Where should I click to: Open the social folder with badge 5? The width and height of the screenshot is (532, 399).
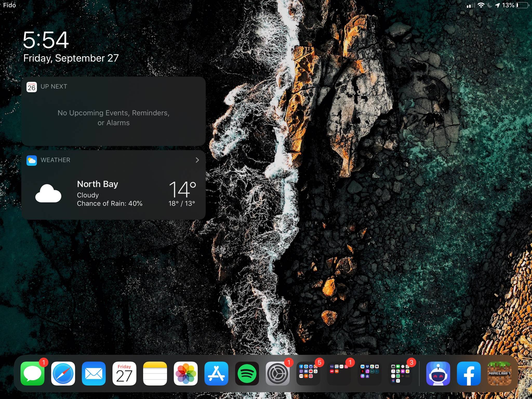click(308, 374)
